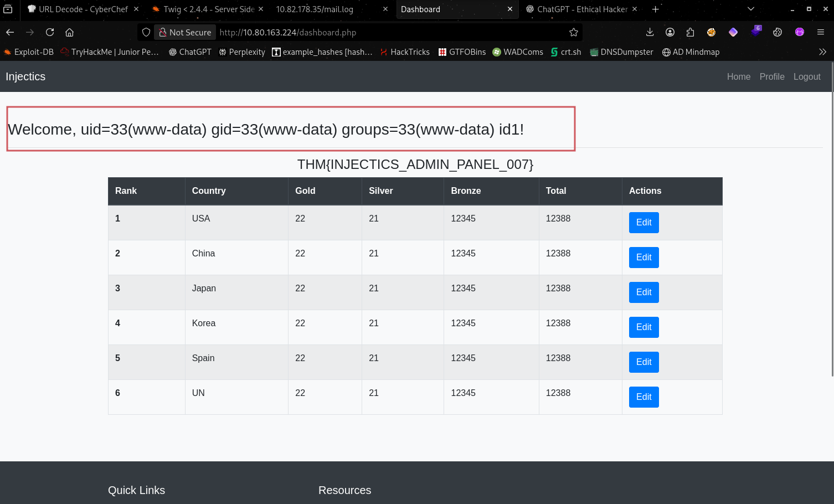Image resolution: width=834 pixels, height=504 pixels.
Task: Show more bookmarks with the chevron
Action: tap(822, 52)
